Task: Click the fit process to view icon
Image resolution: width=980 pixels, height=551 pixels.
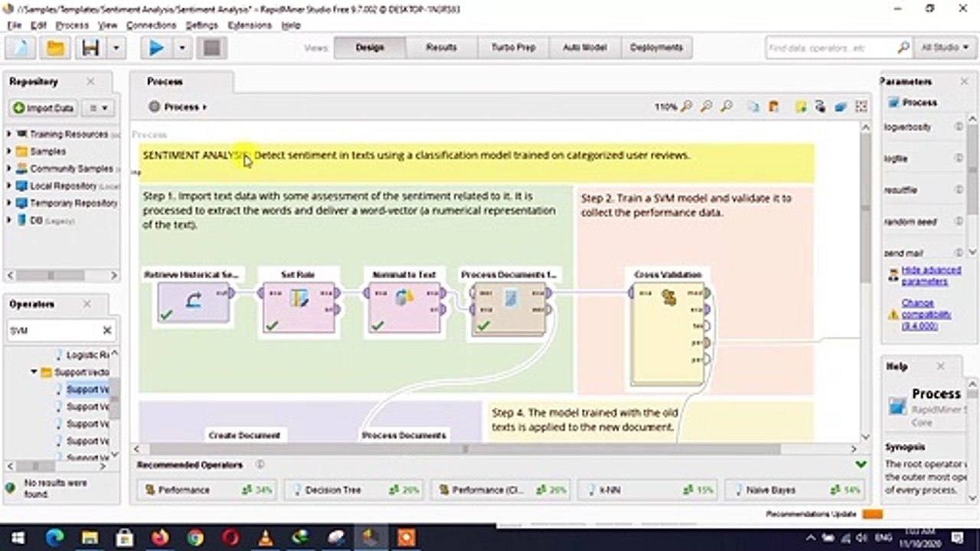Action: point(861,107)
